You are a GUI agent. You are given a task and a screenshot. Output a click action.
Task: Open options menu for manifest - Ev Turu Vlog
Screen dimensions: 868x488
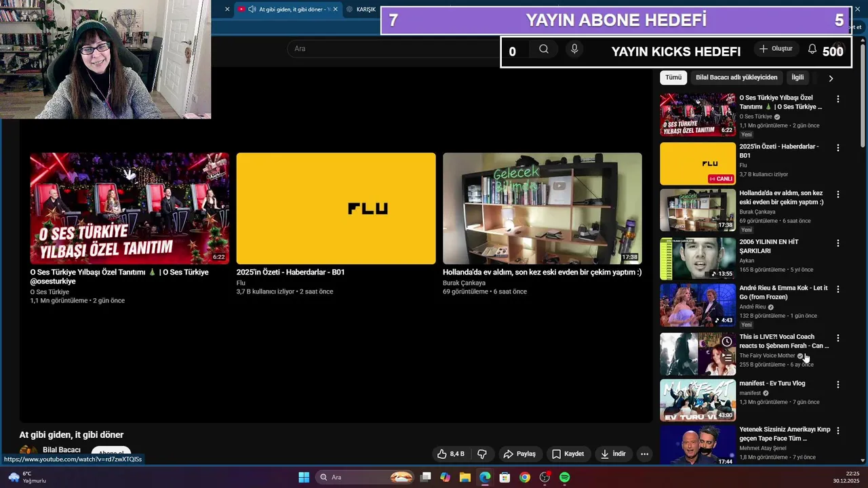838,385
